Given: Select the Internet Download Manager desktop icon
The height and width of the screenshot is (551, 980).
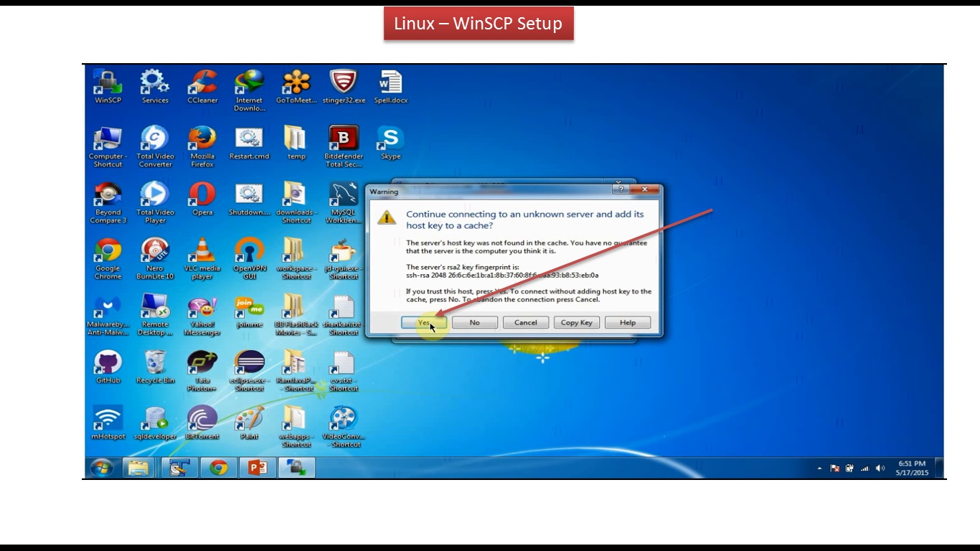Looking at the screenshot, I should click(x=249, y=90).
